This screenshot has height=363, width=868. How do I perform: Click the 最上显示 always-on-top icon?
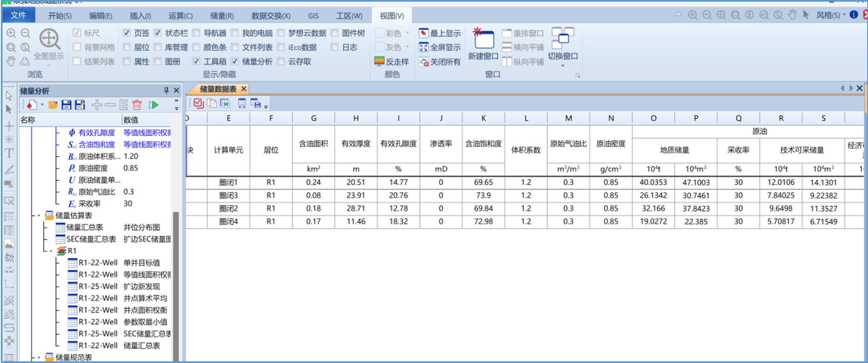tap(423, 33)
